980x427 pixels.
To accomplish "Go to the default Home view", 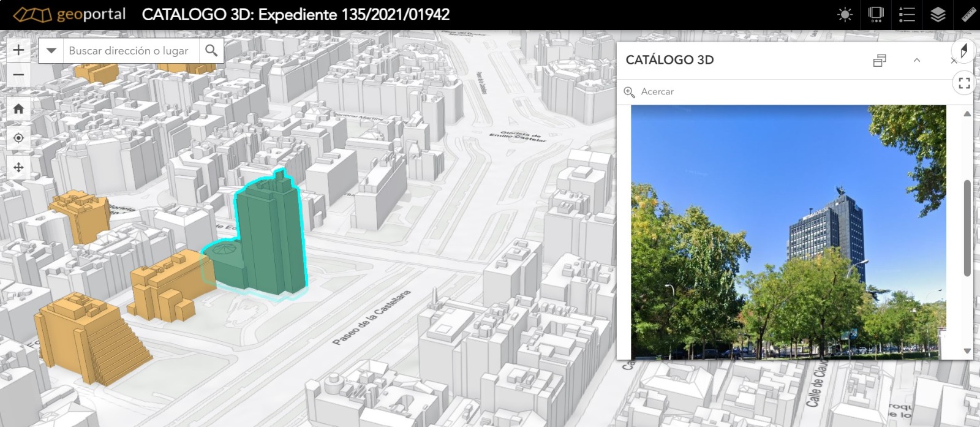I will (18, 108).
